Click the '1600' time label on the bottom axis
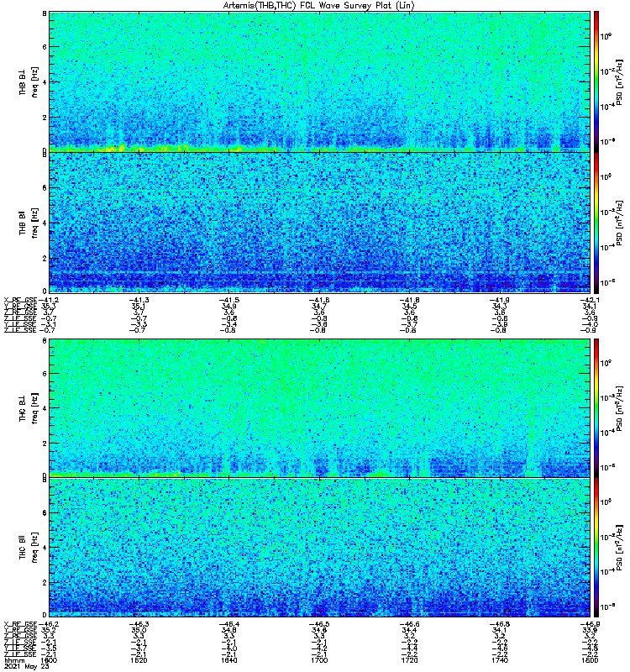This screenshot has width=630, height=672. 49,660
